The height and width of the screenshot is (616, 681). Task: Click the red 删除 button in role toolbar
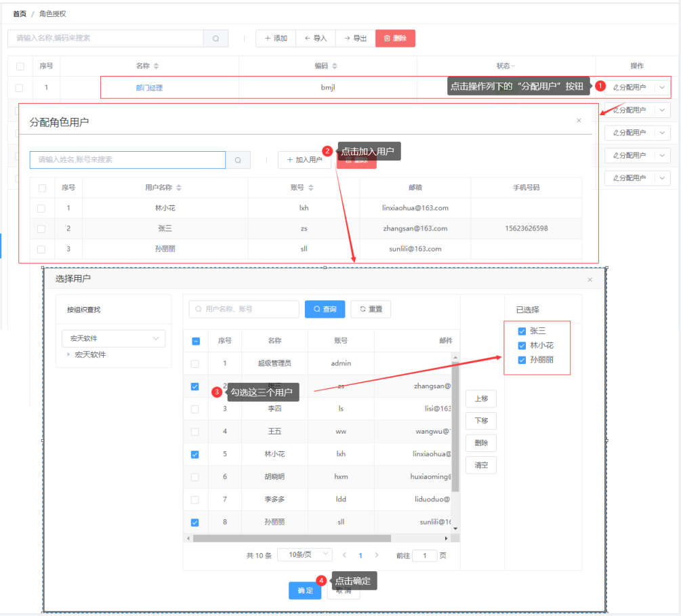click(395, 38)
